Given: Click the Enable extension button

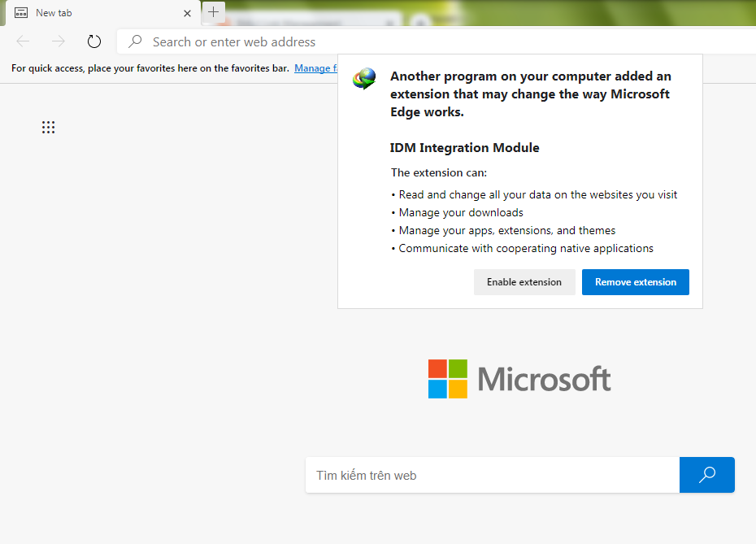Looking at the screenshot, I should [524, 282].
